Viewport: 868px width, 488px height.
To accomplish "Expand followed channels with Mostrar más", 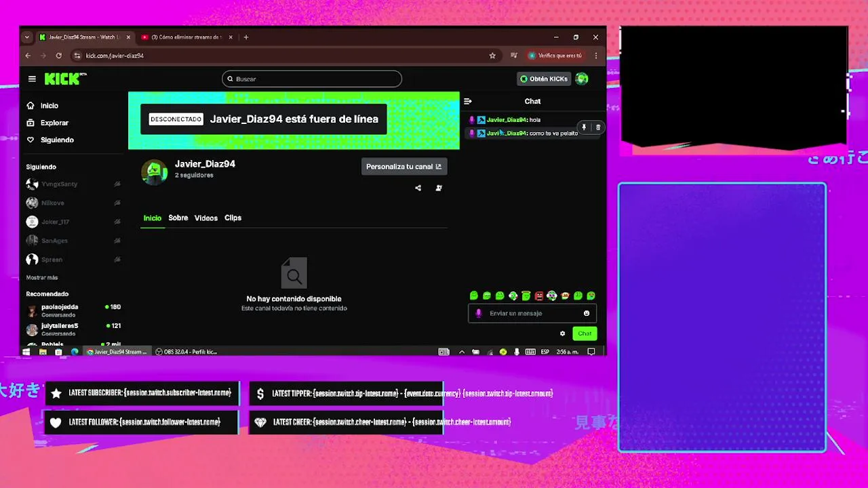I will pyautogui.click(x=42, y=277).
